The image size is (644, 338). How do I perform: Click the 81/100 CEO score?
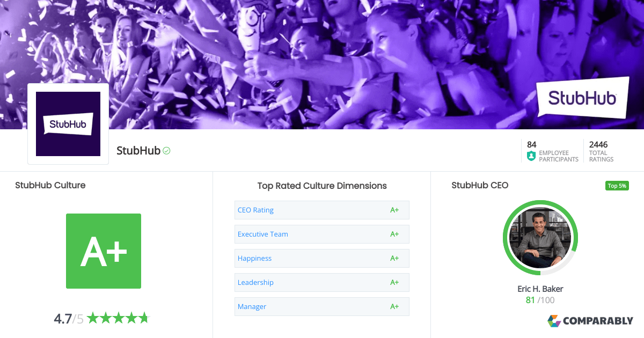[x=540, y=300]
